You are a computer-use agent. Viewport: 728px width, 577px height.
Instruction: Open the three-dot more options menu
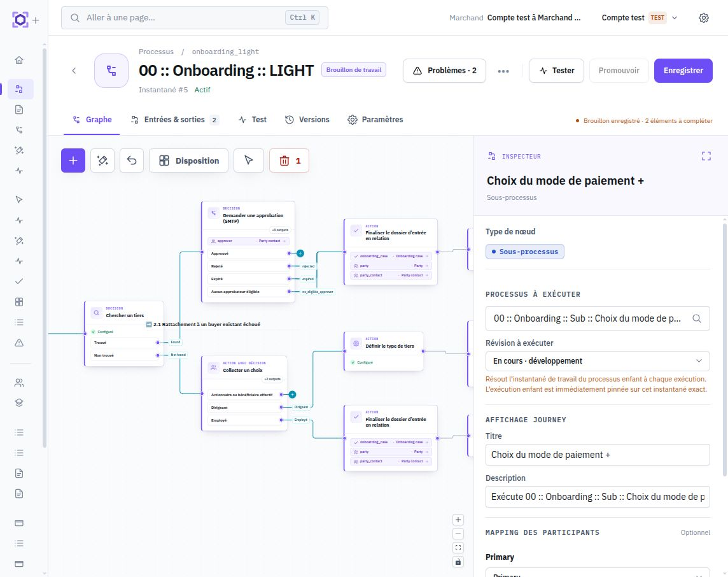pos(503,71)
